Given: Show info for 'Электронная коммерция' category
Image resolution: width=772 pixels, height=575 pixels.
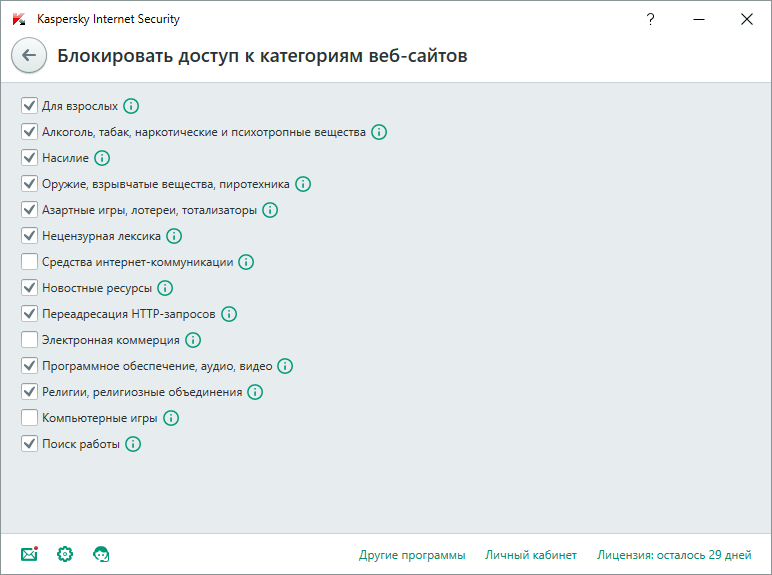Looking at the screenshot, I should tap(193, 340).
